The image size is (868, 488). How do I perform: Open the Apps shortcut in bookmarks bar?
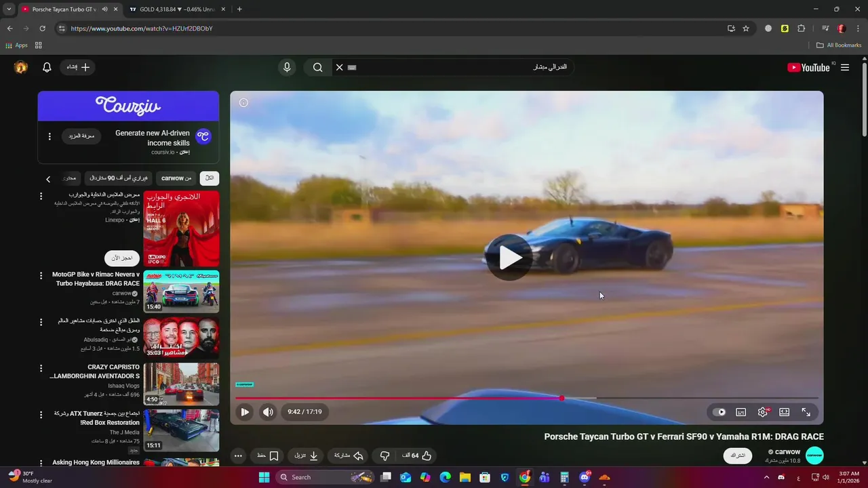(x=16, y=45)
